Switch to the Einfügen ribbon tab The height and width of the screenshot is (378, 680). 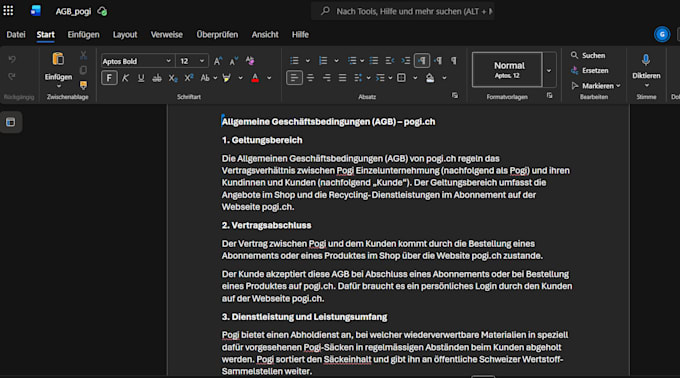(x=83, y=35)
